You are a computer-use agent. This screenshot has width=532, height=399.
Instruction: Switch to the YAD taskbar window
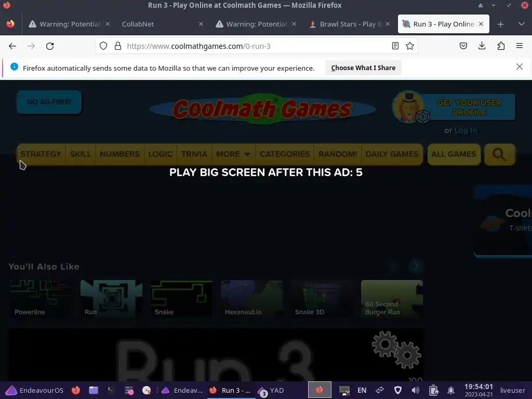click(271, 391)
